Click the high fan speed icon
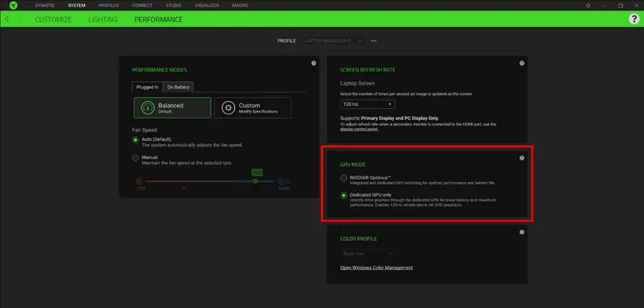The image size is (644, 308). coord(284,181)
